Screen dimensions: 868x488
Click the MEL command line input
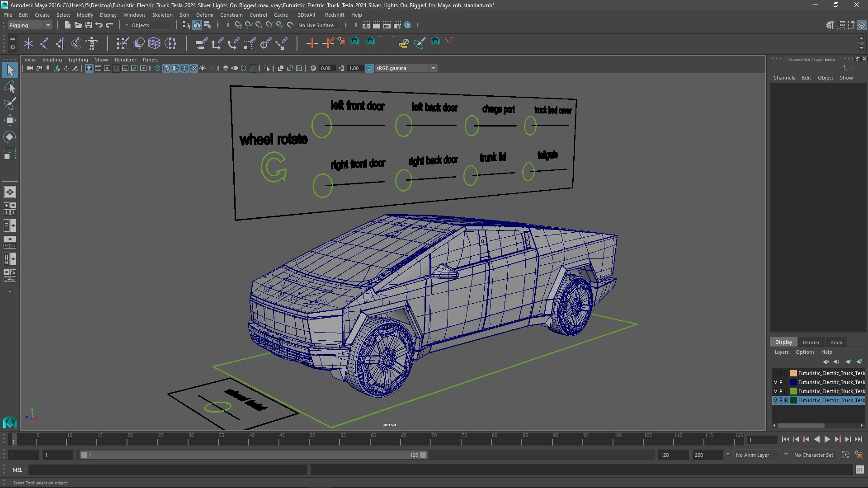point(168,470)
